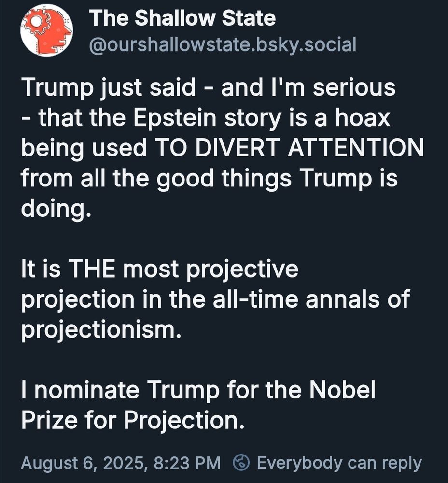Click the word 'hoax' in the post
The width and height of the screenshot is (448, 483).
click(x=363, y=117)
